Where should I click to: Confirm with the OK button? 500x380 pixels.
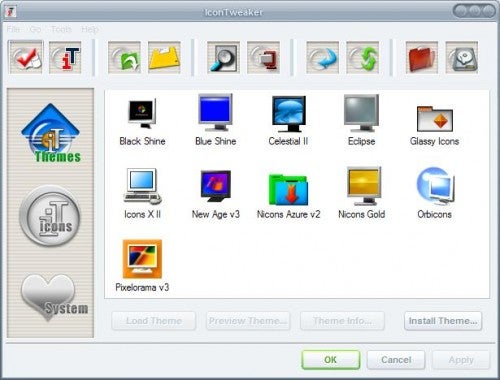coord(331,360)
